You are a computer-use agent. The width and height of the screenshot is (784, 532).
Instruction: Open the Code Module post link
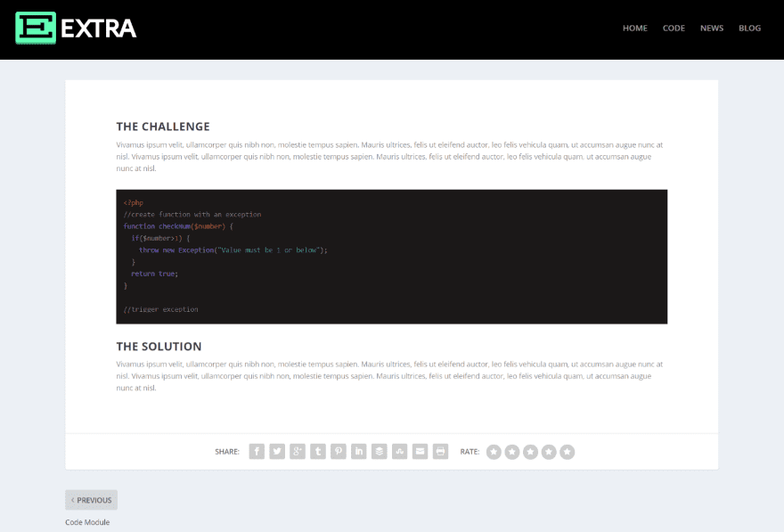[x=87, y=522]
